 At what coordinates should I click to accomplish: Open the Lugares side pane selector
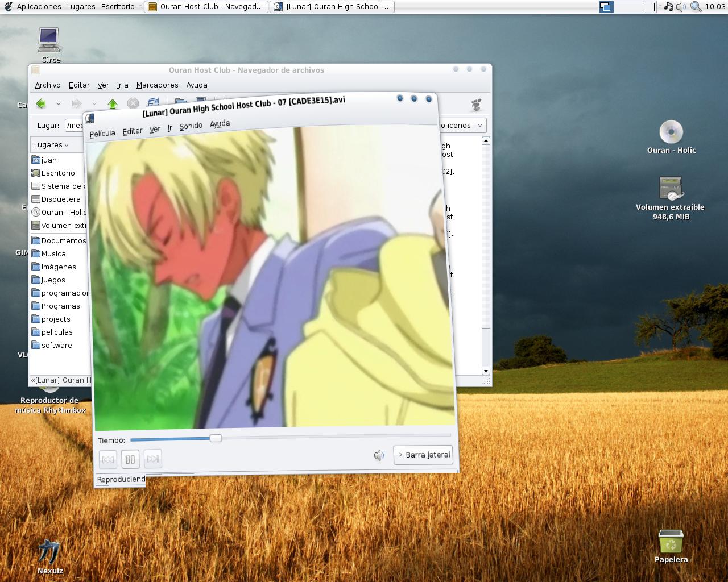coord(51,145)
